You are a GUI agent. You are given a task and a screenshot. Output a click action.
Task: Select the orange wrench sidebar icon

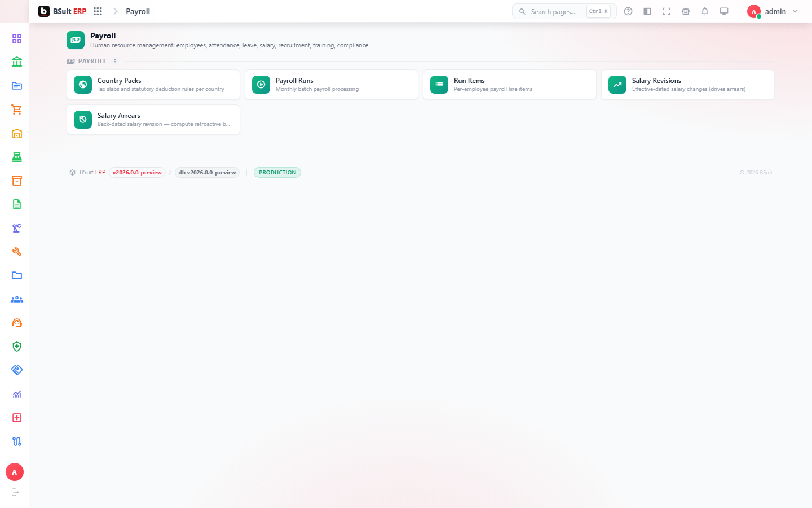tap(17, 252)
